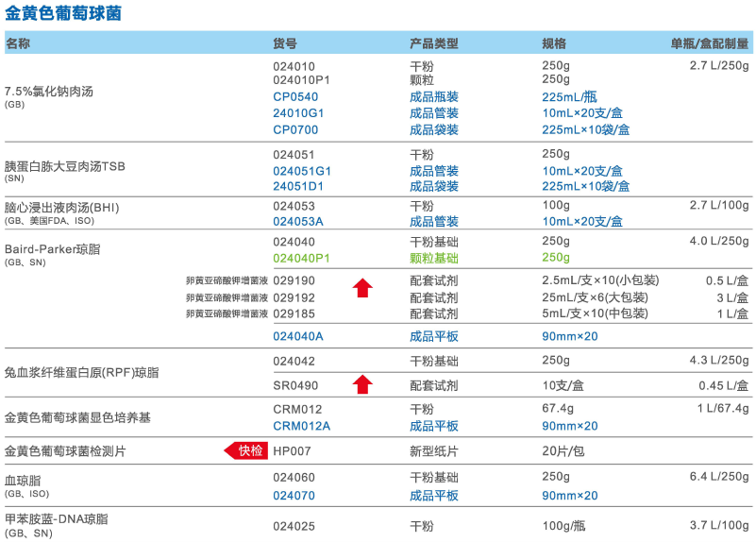Click item code 029185

294,313
